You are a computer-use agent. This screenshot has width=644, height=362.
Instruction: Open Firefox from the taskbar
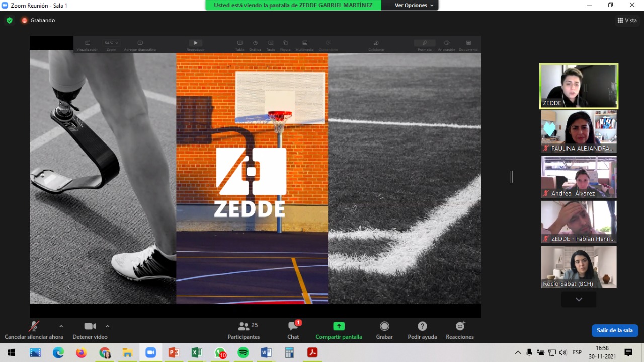tap(82, 352)
